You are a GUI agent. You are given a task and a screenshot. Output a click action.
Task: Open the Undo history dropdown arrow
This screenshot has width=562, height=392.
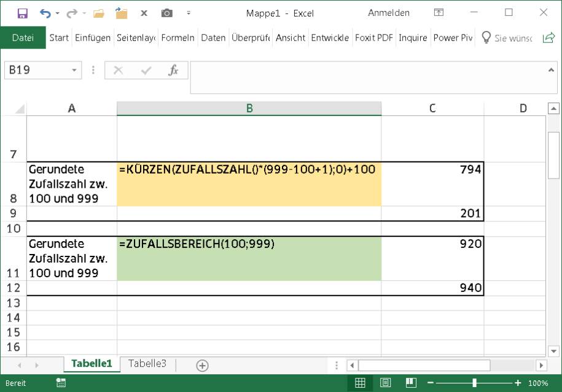[57, 13]
